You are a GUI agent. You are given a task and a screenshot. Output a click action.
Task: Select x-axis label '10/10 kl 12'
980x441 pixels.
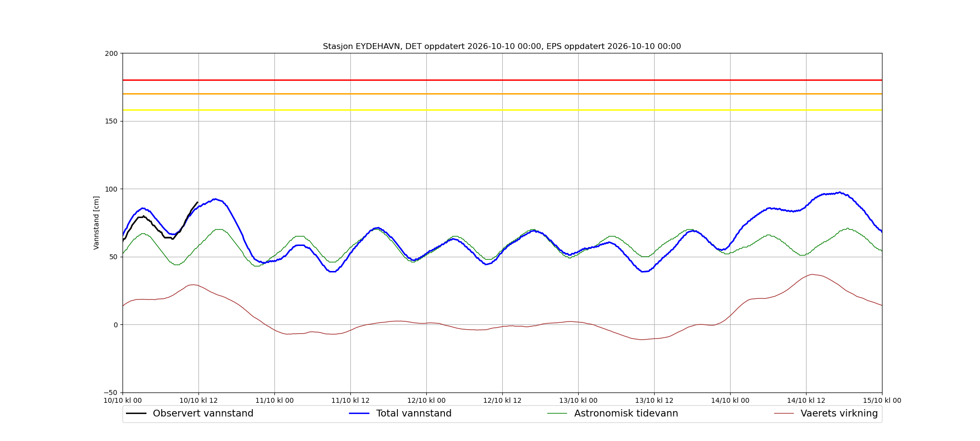tap(198, 401)
